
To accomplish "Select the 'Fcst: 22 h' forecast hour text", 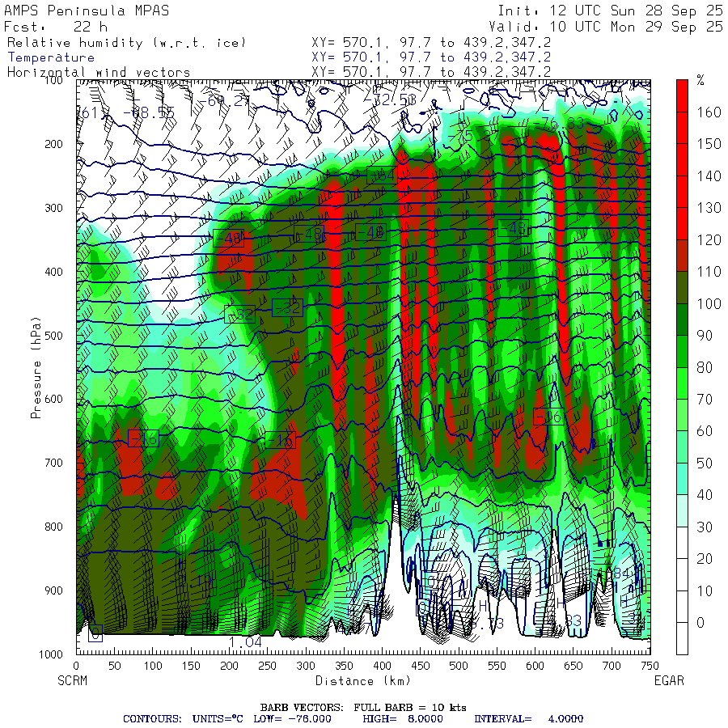I will (56, 27).
